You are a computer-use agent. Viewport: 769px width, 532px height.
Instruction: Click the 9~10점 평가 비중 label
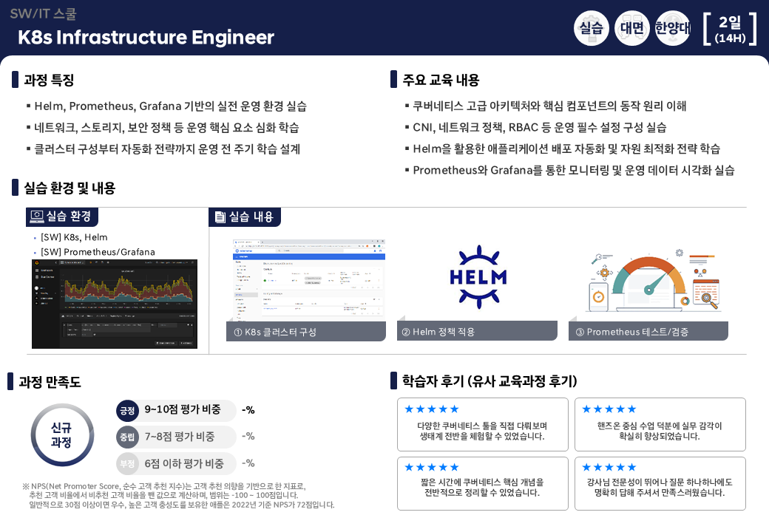point(183,409)
